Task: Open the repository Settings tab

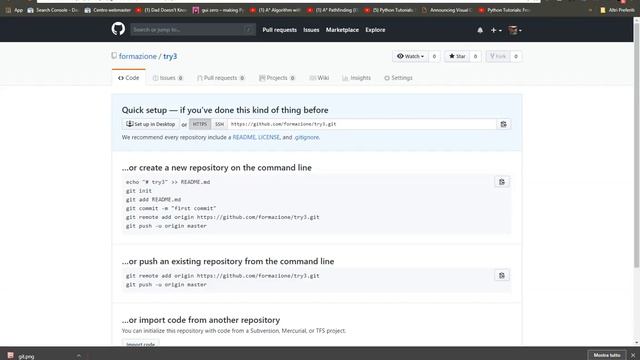Action: (x=398, y=78)
